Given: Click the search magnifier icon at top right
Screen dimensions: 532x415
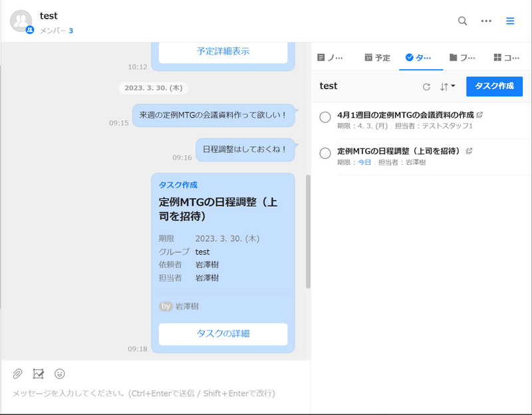Looking at the screenshot, I should 462,21.
